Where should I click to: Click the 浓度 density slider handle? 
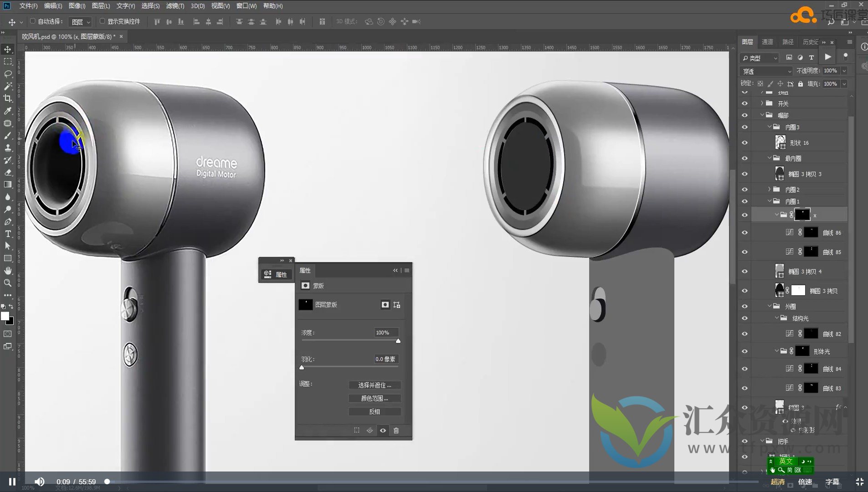398,341
